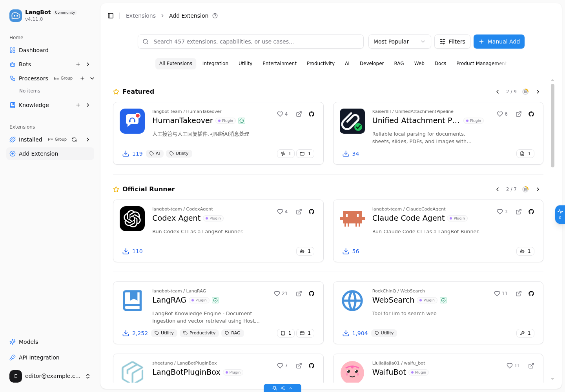565x392 pixels.
Task: Open editor@example account switcher
Action: (50, 376)
